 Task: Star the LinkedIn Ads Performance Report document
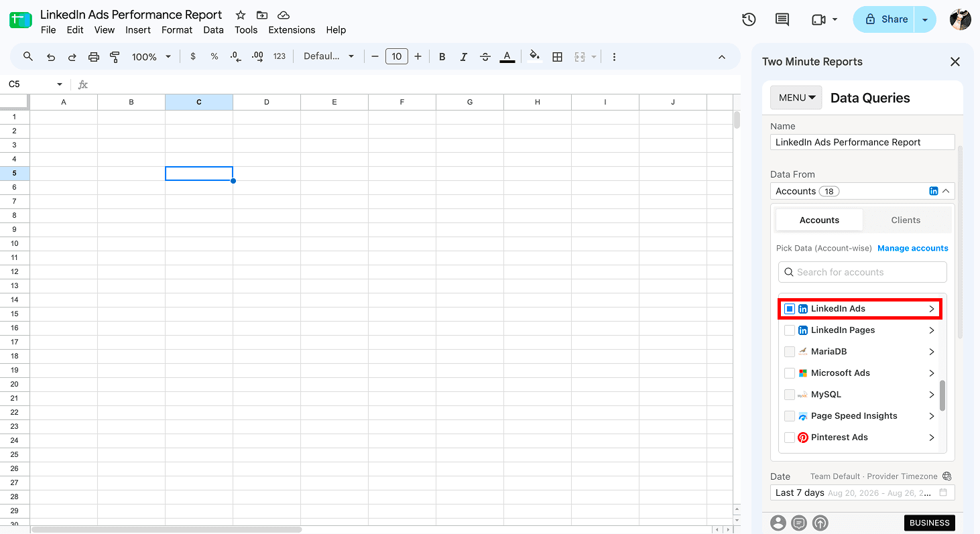pyautogui.click(x=240, y=15)
